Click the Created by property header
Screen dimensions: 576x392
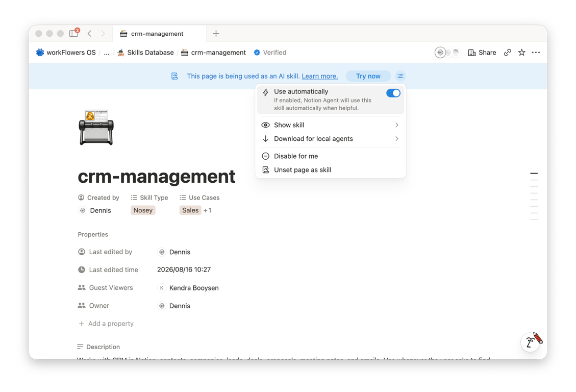click(99, 198)
